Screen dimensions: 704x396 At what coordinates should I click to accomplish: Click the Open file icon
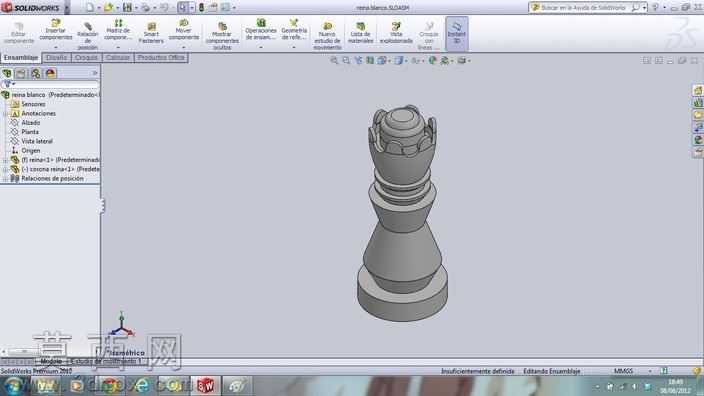[x=108, y=7]
